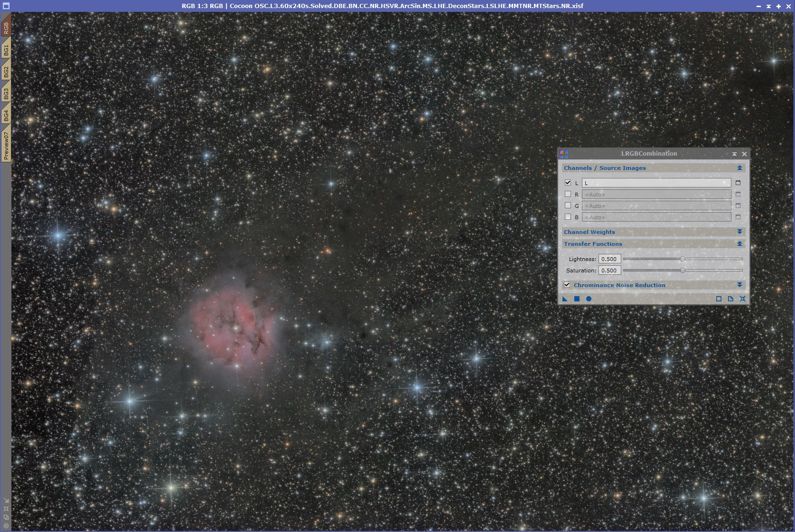
Task: Click the New Instance triangle icon
Action: click(565, 299)
